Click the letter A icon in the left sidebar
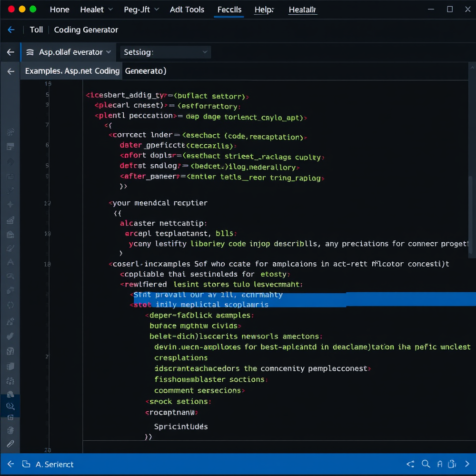This screenshot has width=476, height=476. point(10,262)
